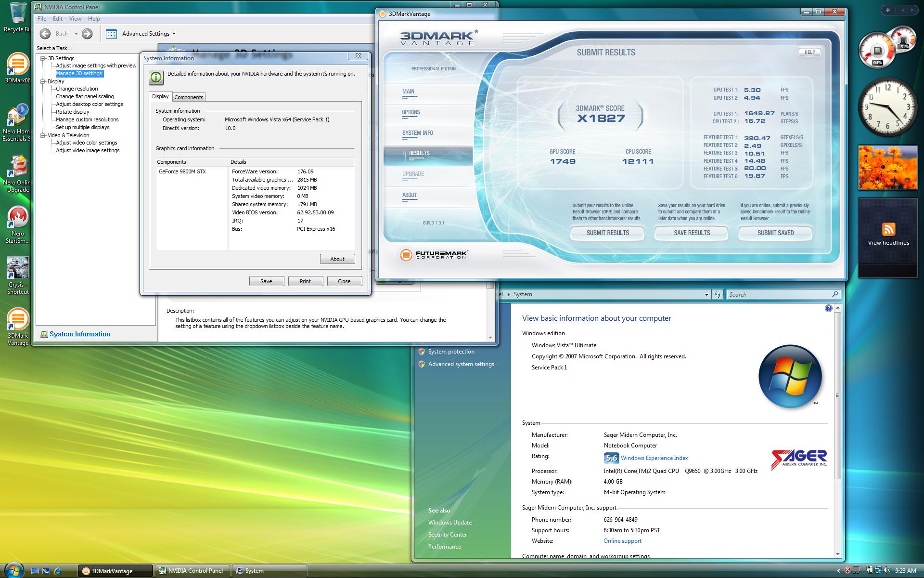Click the CPU meter sidebar gadget
The width and height of the screenshot is (924, 578).
coord(887,47)
